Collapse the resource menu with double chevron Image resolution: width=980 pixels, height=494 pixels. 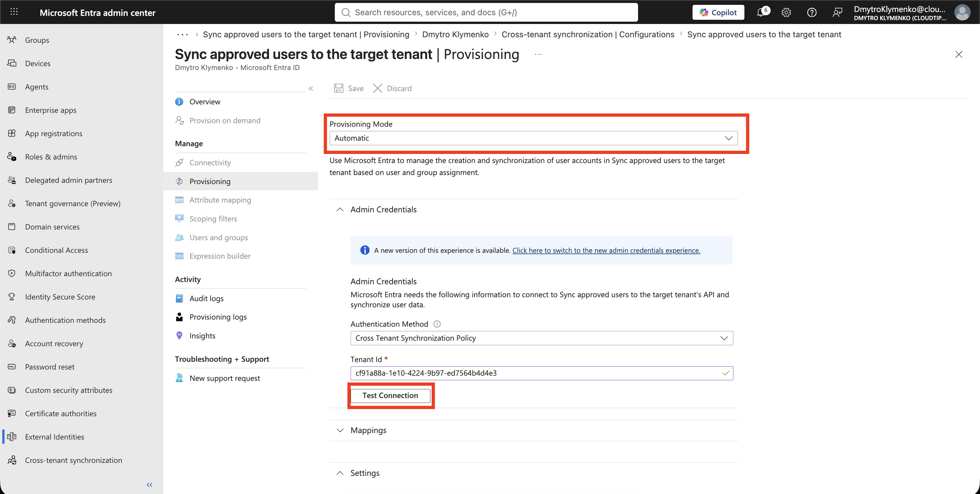(311, 88)
